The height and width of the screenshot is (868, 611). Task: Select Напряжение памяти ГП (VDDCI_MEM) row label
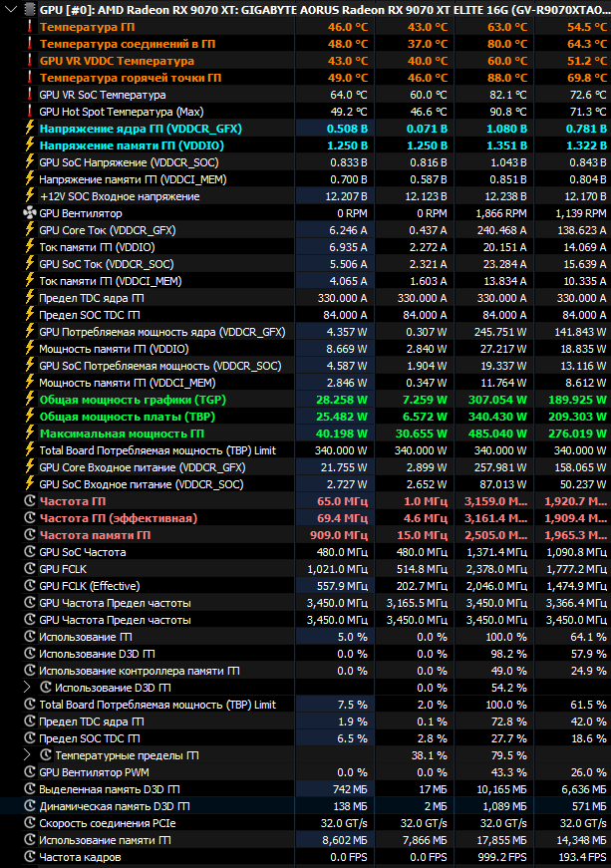(x=133, y=179)
